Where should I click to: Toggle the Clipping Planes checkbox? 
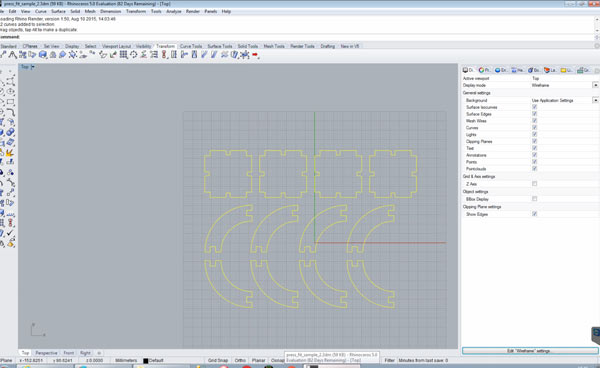(535, 141)
